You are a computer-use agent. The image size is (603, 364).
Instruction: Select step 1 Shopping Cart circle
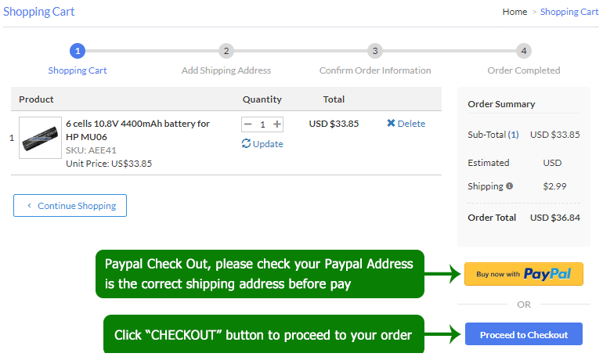[x=77, y=51]
